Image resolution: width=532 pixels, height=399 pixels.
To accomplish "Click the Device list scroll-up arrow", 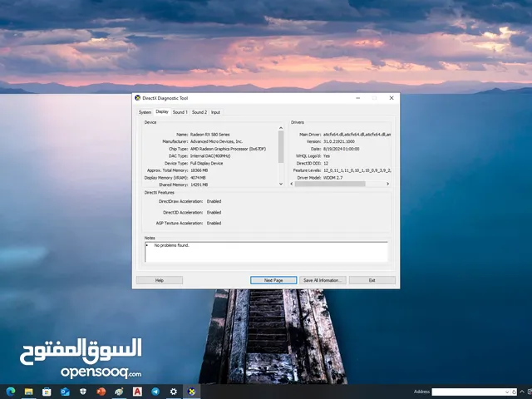I will click(281, 128).
